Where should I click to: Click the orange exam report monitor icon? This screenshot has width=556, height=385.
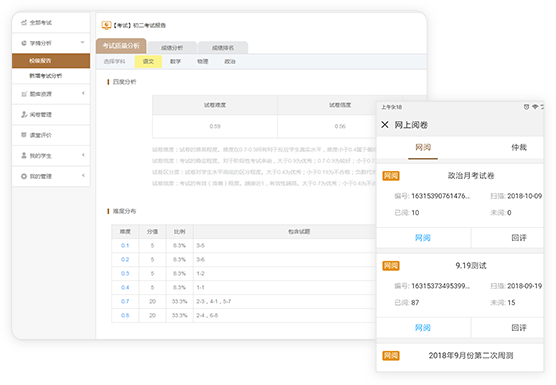[106, 25]
